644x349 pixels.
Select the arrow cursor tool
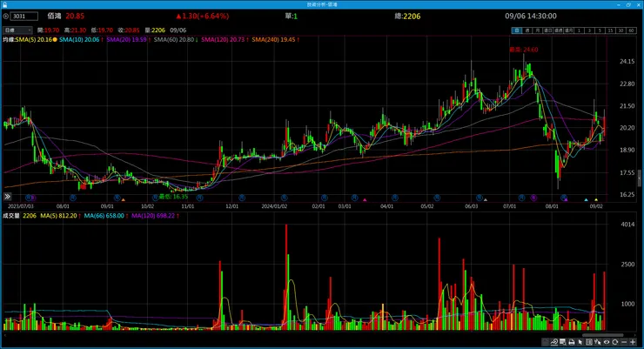pos(580,342)
